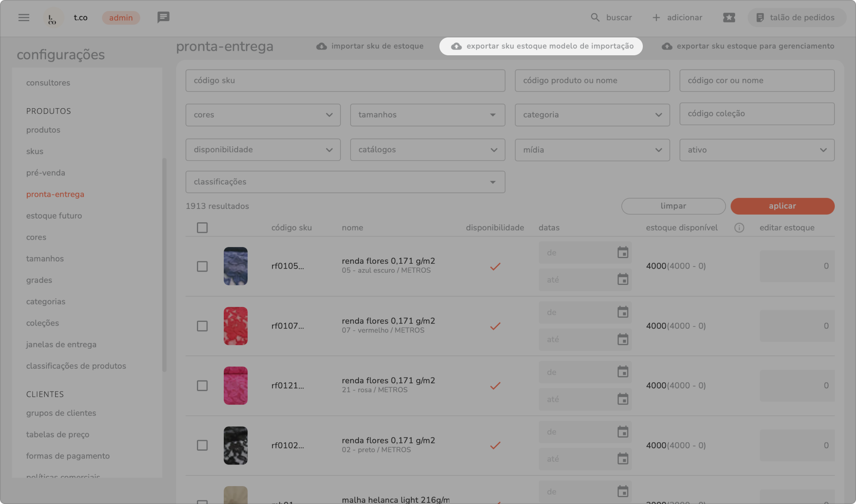856x504 pixels.
Task: Open talão de pedidos
Action: (x=796, y=17)
